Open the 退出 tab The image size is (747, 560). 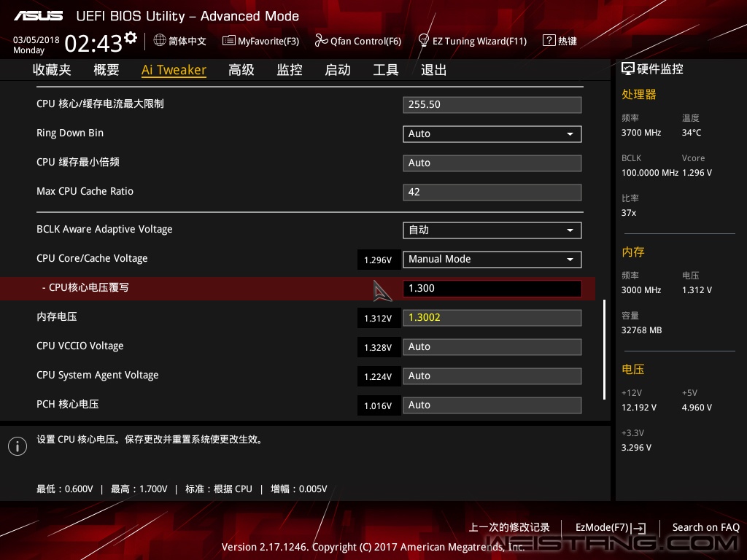click(434, 70)
